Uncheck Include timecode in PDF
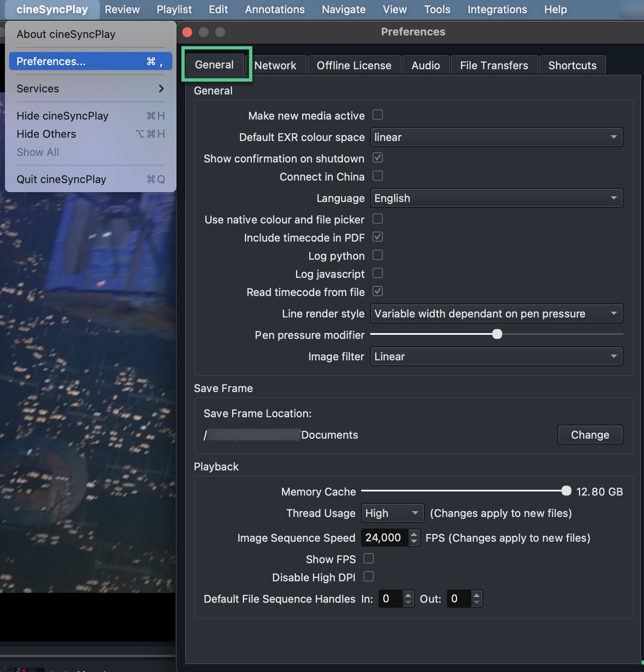This screenshot has height=672, width=644. [378, 237]
